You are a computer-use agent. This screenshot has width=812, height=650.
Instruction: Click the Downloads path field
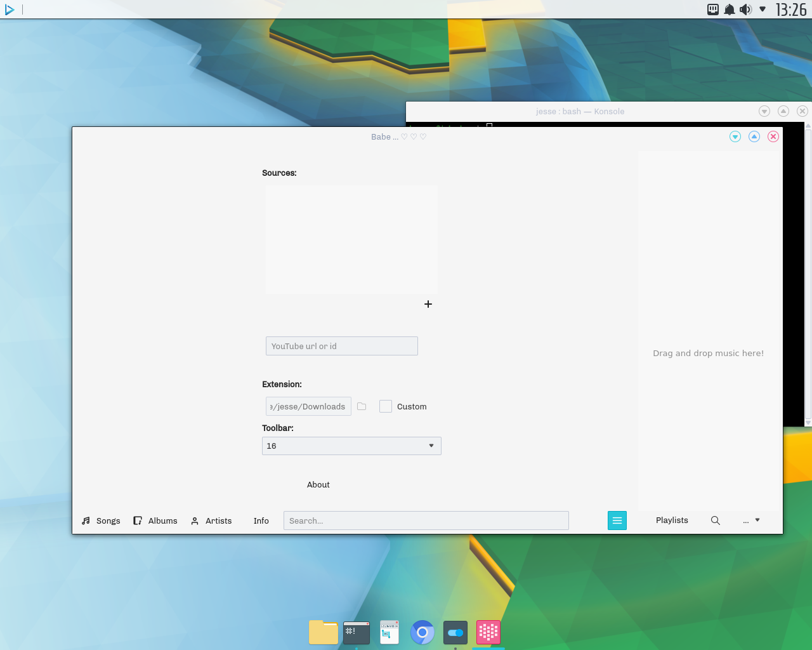[x=308, y=406]
